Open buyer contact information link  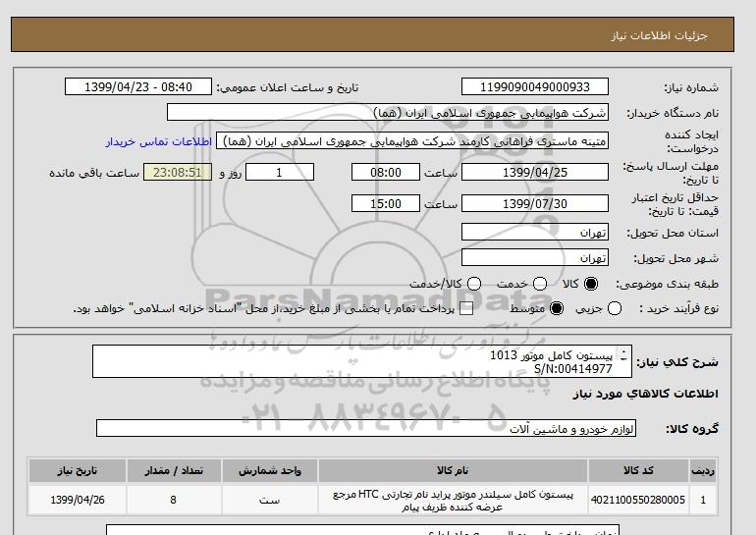[x=159, y=142]
